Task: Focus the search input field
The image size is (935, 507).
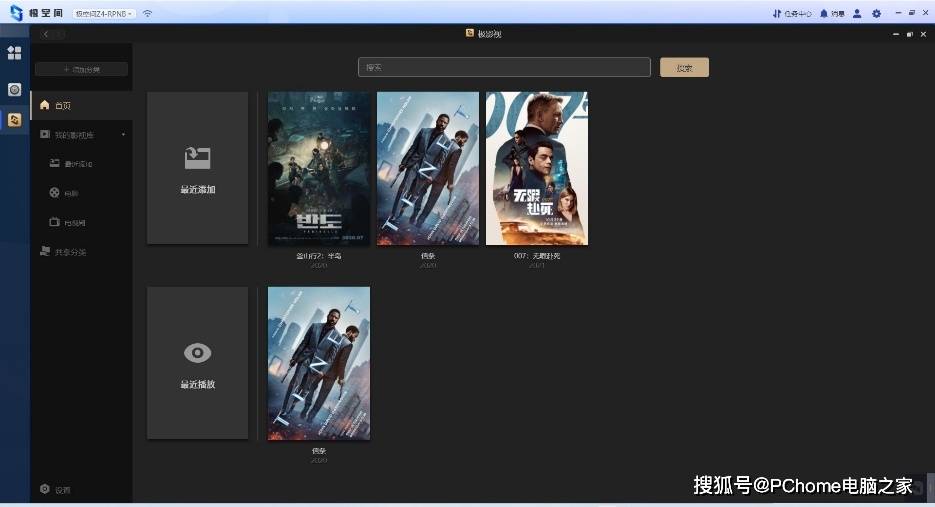Action: point(504,67)
